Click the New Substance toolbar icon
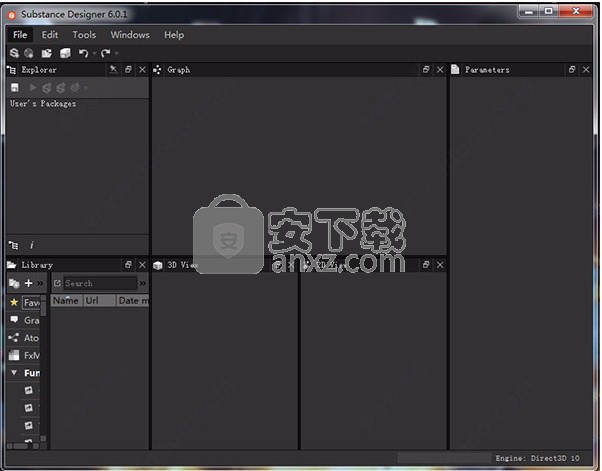The height and width of the screenshot is (471, 602). [14, 53]
